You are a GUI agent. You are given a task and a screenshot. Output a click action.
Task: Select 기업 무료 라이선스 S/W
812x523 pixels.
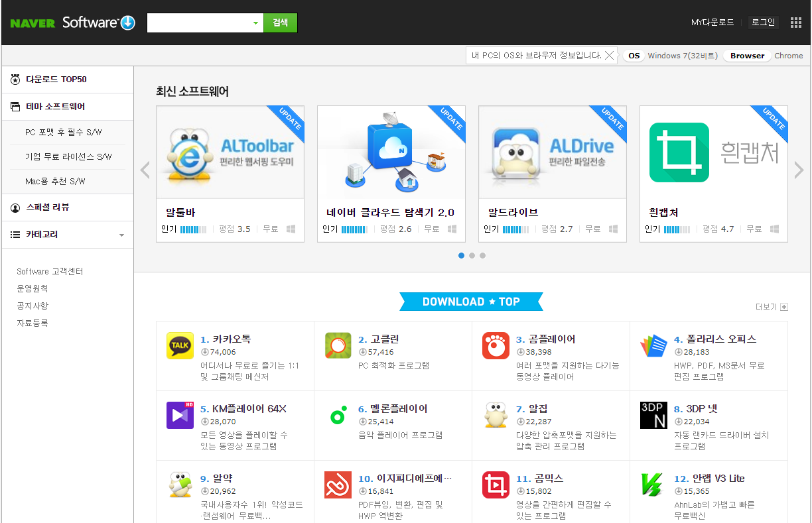[x=68, y=157]
